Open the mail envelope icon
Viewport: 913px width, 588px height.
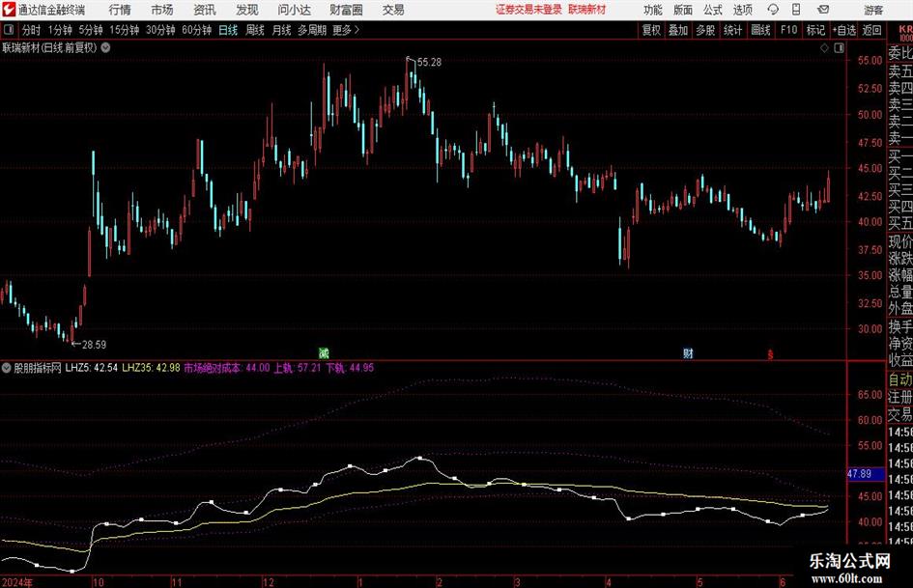pyautogui.click(x=823, y=10)
